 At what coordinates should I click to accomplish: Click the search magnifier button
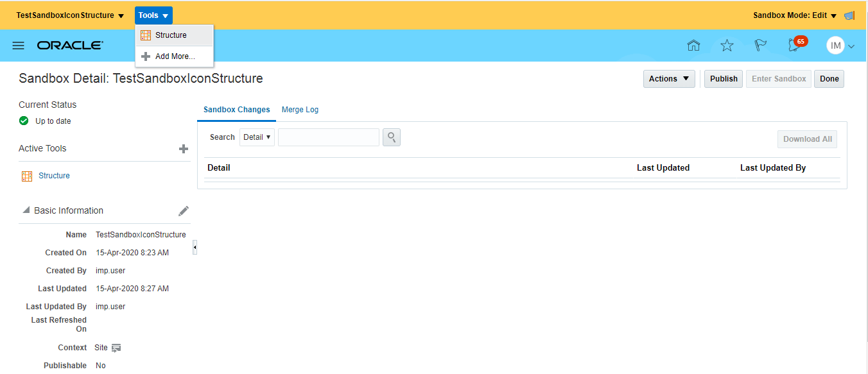pyautogui.click(x=392, y=137)
